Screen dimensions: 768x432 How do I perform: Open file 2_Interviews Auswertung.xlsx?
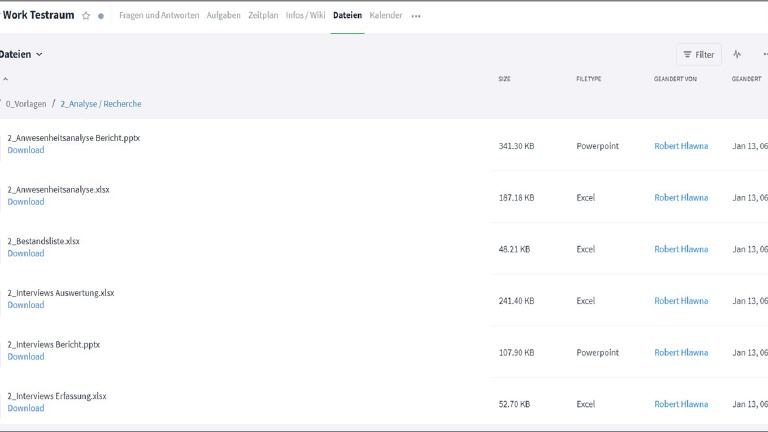click(x=61, y=293)
